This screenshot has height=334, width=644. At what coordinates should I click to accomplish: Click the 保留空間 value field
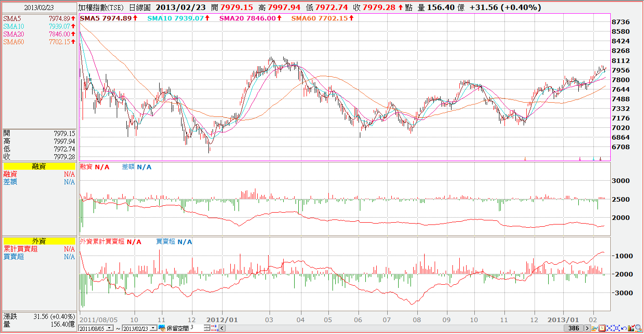197,328
